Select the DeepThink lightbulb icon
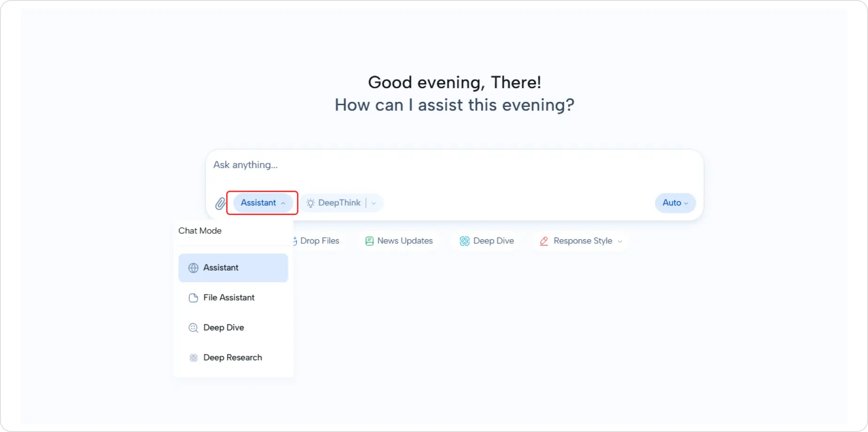The width and height of the screenshot is (868, 432). tap(311, 202)
